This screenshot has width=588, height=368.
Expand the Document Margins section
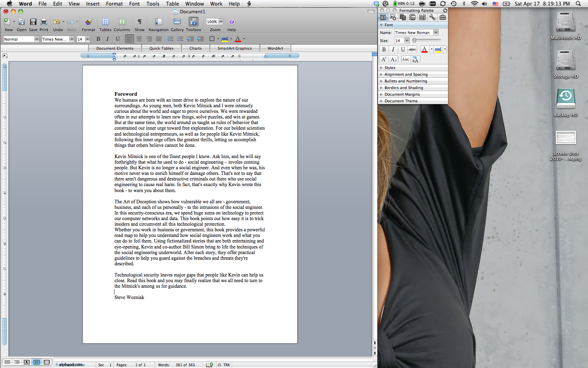click(381, 94)
